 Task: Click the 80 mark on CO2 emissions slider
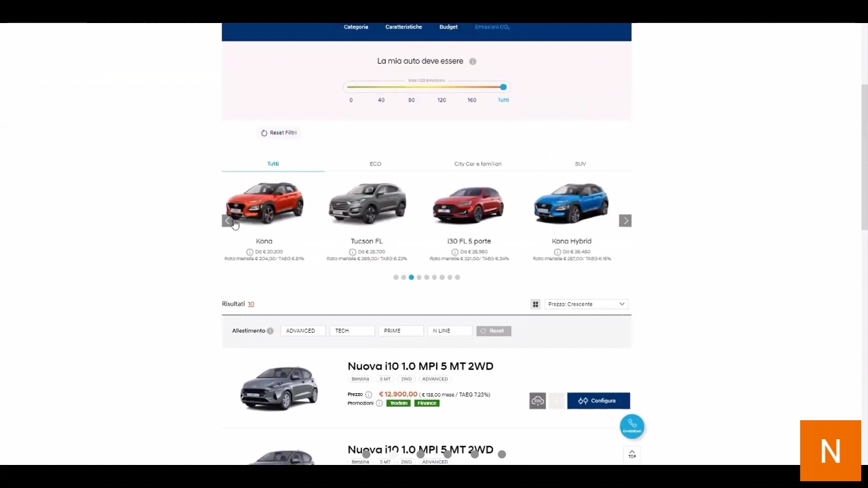(412, 100)
